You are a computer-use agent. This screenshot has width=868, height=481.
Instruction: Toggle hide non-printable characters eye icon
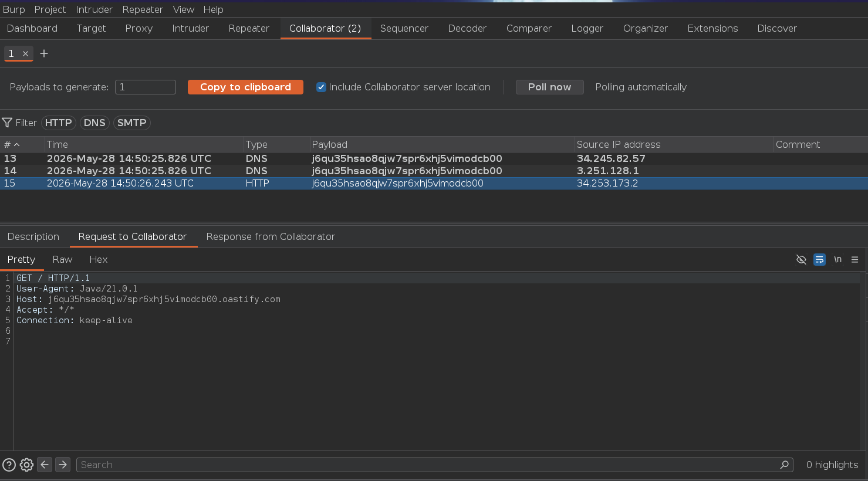[x=801, y=259]
